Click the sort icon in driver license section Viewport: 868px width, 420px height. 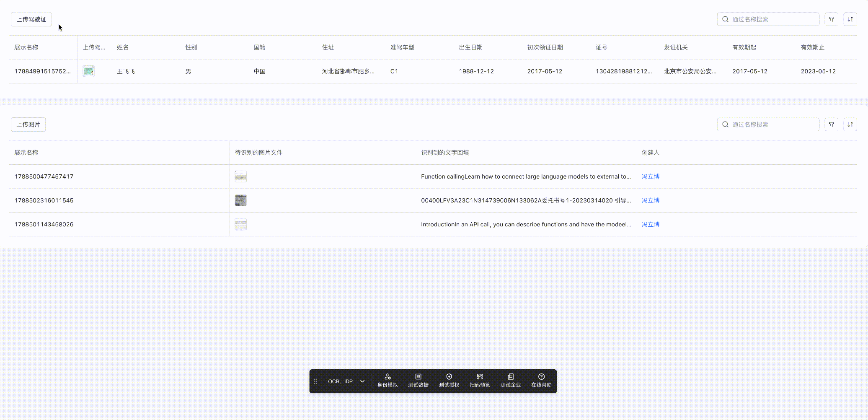850,19
